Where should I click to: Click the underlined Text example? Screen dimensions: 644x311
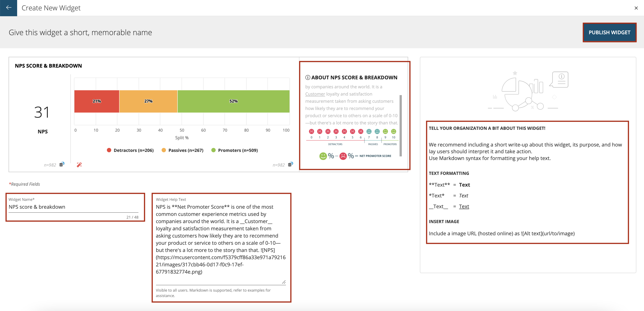point(464,207)
